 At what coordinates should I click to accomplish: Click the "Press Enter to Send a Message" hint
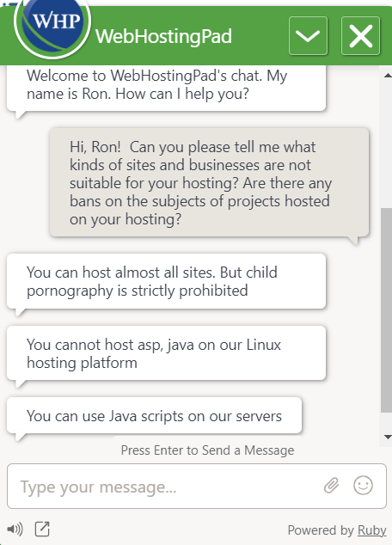point(207,450)
